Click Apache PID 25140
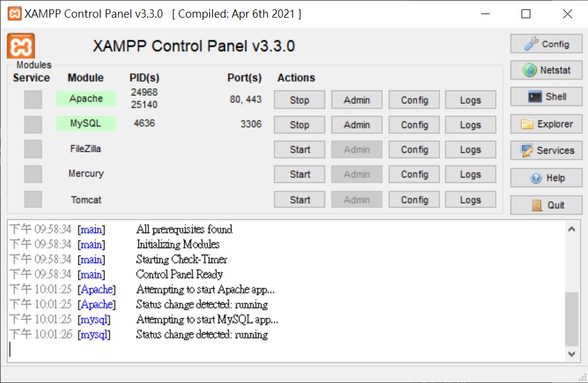588x383 pixels. (x=145, y=104)
